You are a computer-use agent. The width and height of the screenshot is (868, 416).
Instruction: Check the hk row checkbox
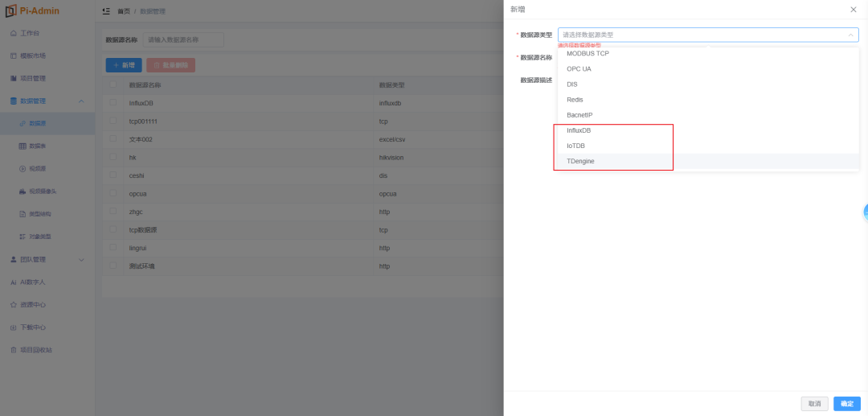point(113,158)
